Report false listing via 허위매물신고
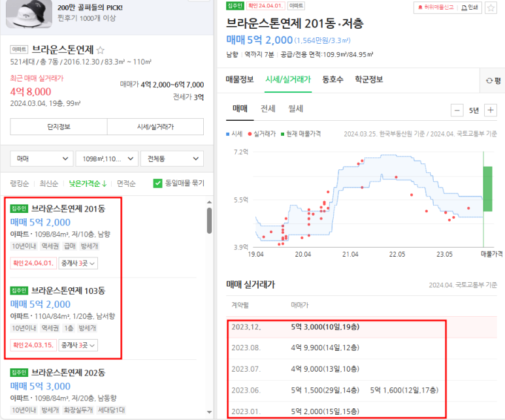 pyautogui.click(x=436, y=7)
